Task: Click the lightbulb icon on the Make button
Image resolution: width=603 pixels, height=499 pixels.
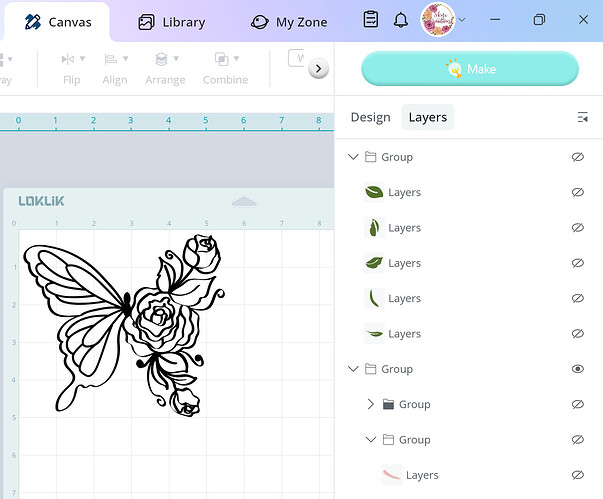Action: [454, 69]
